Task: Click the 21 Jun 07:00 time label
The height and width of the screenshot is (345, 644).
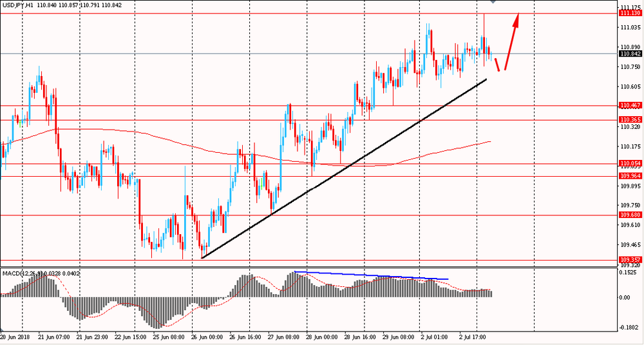Action: click(55, 337)
